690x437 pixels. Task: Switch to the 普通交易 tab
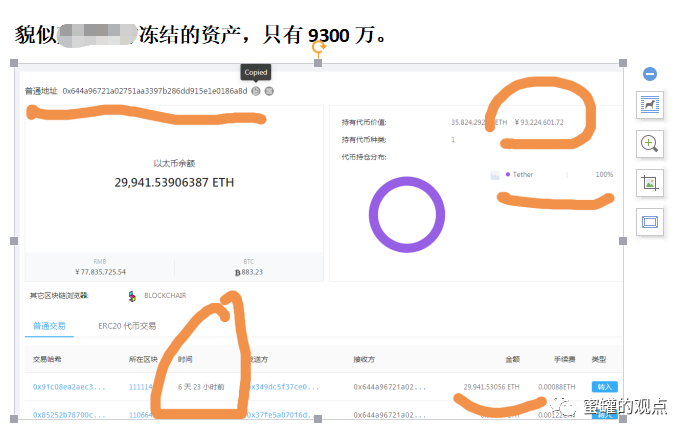(x=49, y=326)
